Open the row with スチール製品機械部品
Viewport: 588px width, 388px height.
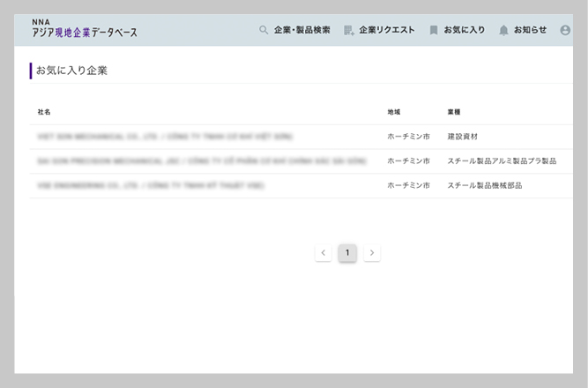(x=484, y=186)
